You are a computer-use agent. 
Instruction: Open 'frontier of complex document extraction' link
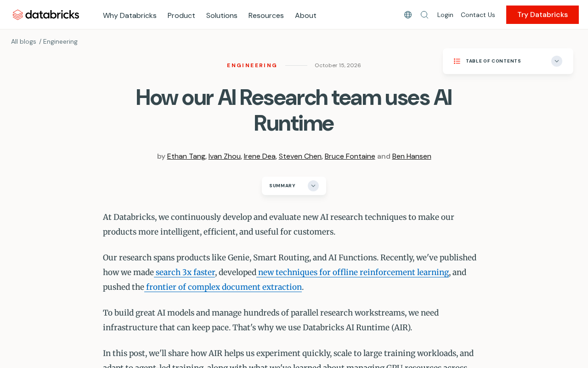tap(223, 287)
